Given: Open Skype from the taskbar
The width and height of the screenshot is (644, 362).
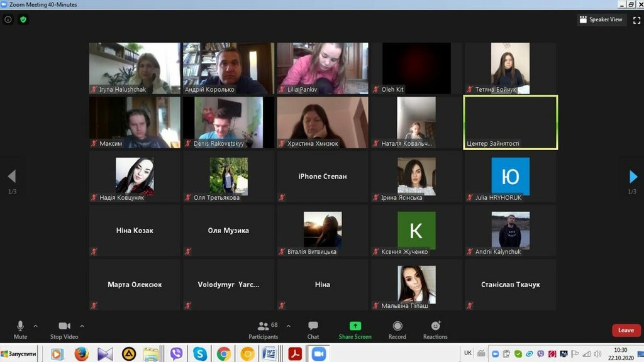Looking at the screenshot, I should click(x=200, y=354).
